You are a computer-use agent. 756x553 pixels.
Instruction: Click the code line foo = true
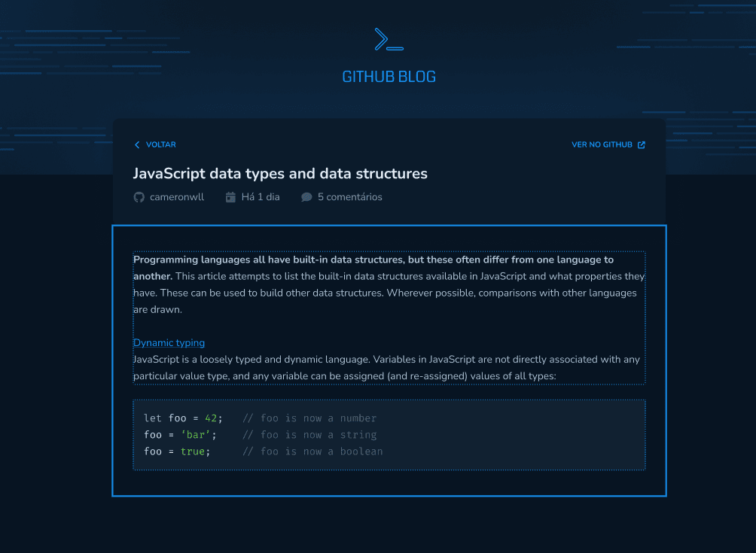(177, 451)
